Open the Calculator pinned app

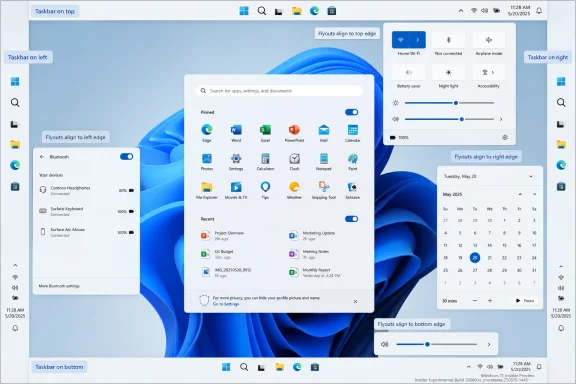click(x=265, y=161)
